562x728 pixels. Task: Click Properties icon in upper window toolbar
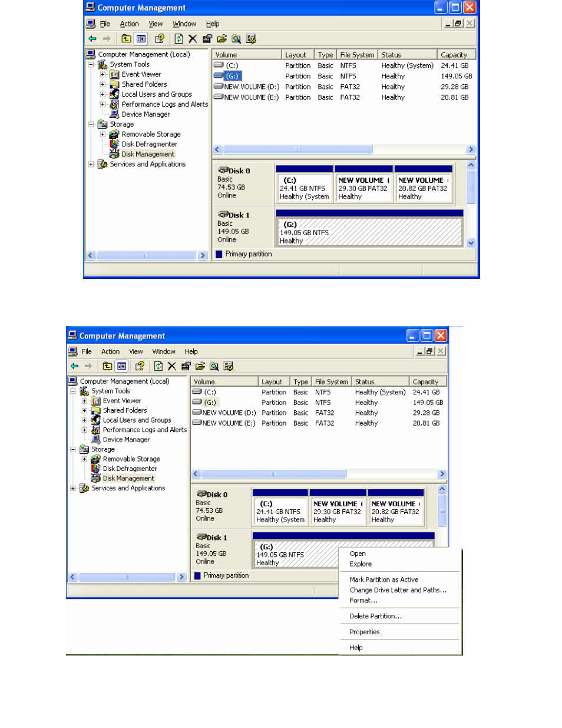pyautogui.click(x=207, y=39)
